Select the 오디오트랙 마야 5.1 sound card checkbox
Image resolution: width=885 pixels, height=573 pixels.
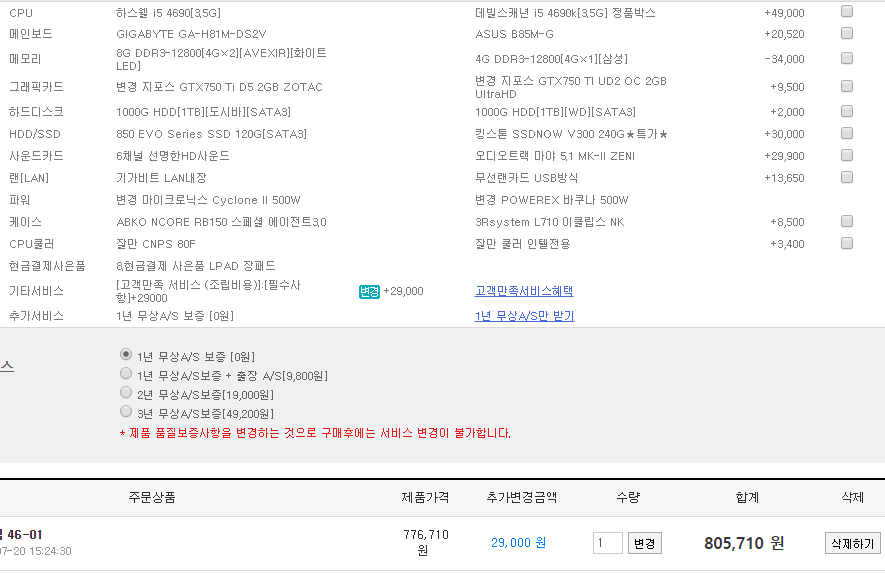point(847,155)
